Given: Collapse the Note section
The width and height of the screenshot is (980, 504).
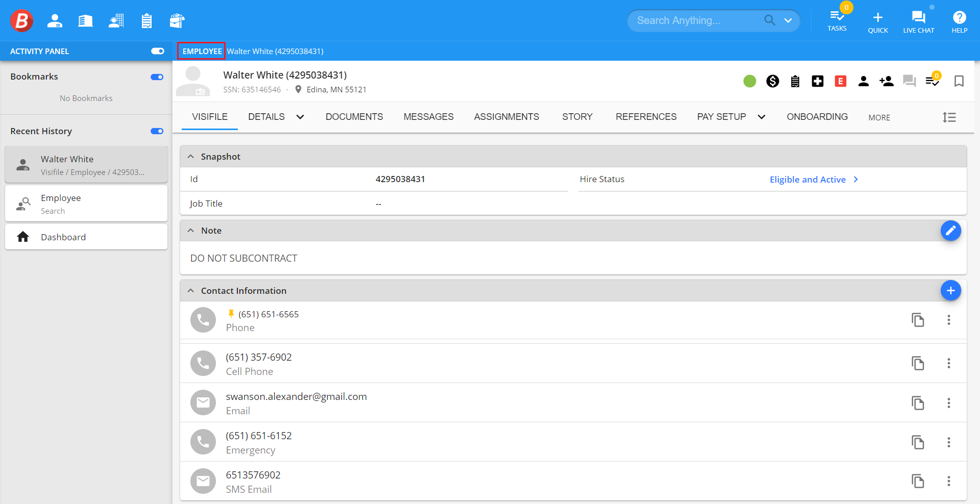Looking at the screenshot, I should [191, 231].
